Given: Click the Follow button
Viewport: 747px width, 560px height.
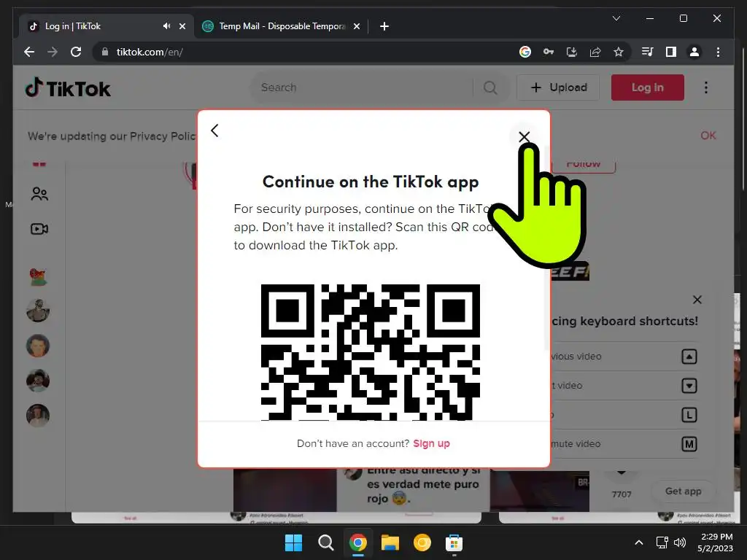Looking at the screenshot, I should 584,165.
